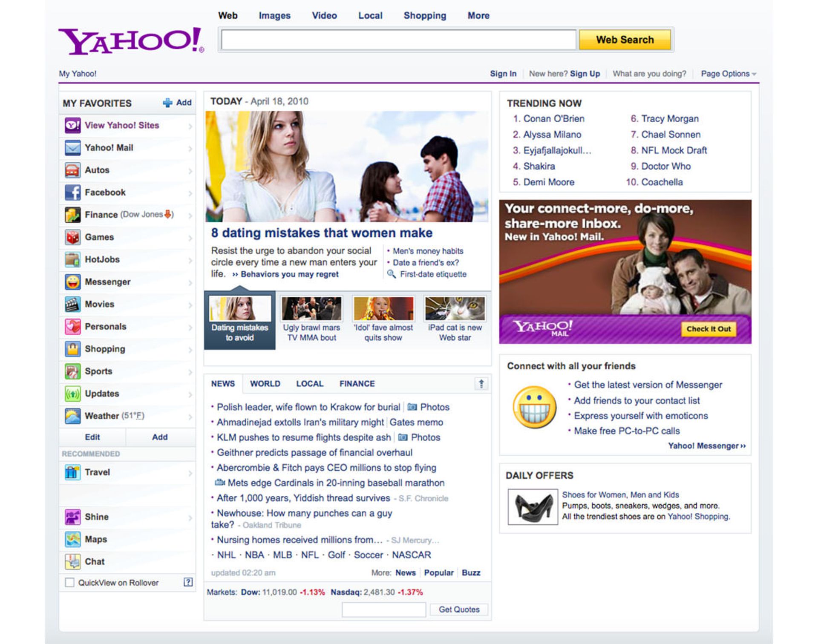Switch to the Images search tab
Viewport: 818px width, 644px height.
[274, 16]
